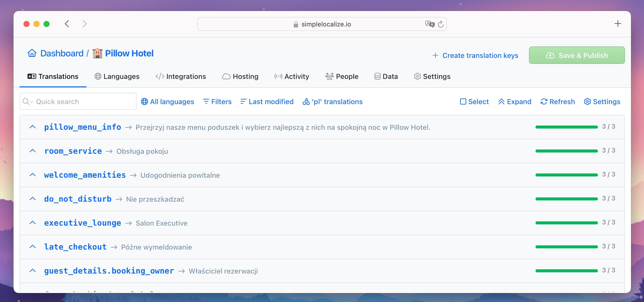Click the Refresh button label
Screen dimensions: 644x302
click(x=562, y=101)
